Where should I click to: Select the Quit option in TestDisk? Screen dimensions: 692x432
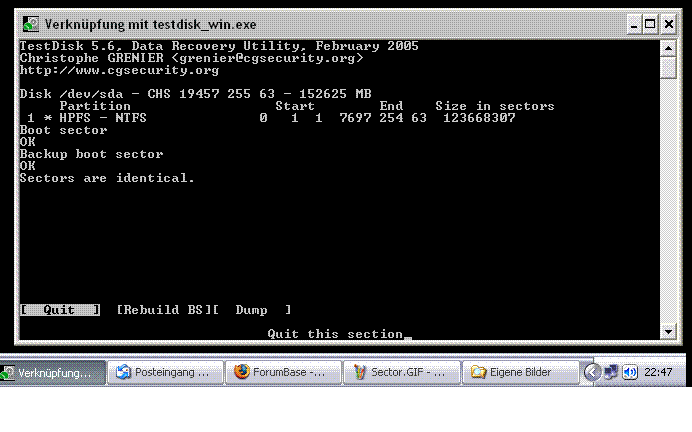(60, 310)
